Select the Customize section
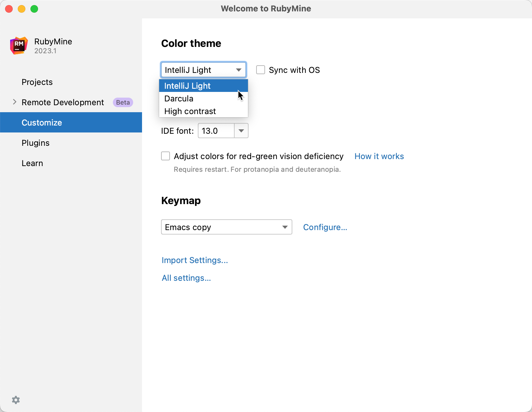This screenshot has width=532, height=412. coord(71,122)
